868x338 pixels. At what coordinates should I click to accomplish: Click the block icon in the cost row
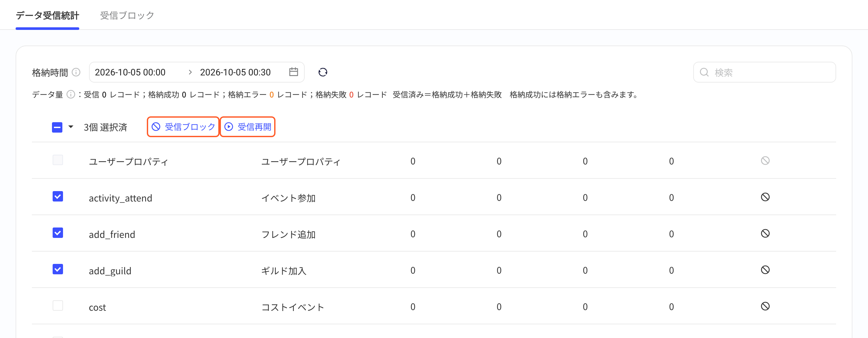[765, 306]
